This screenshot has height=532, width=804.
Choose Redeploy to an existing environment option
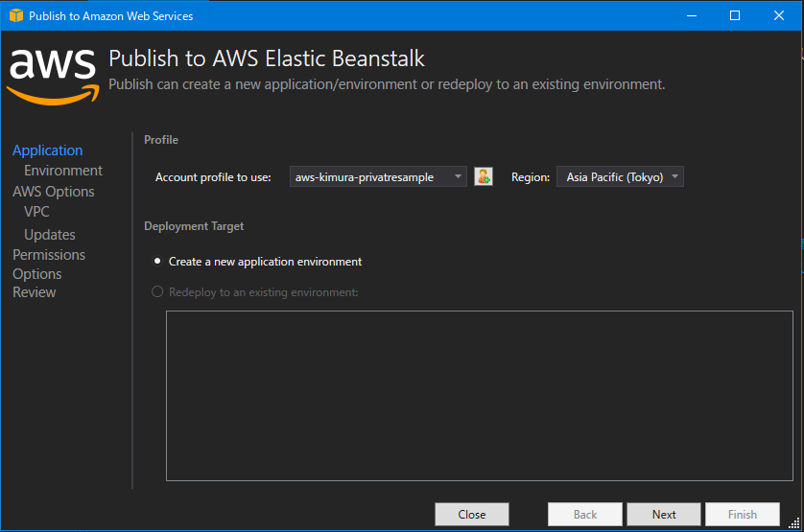coord(158,292)
